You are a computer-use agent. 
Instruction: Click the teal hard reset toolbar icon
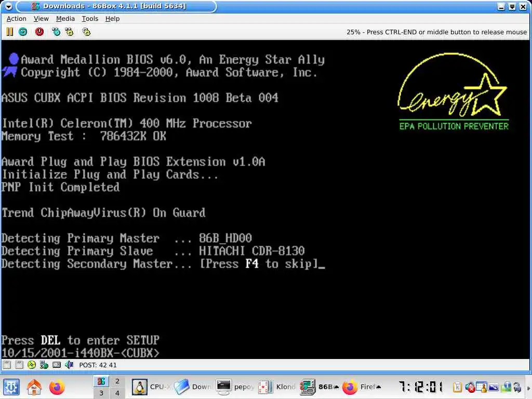pyautogui.click(x=23, y=32)
